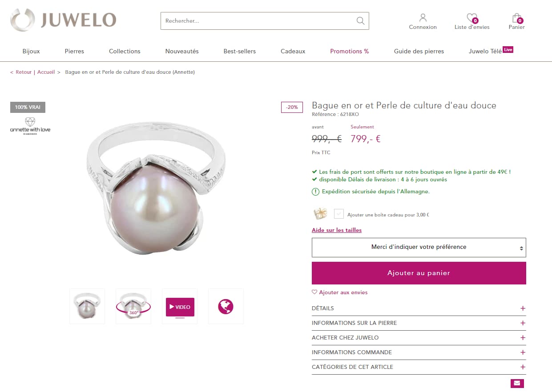Open the search magnifier icon
552x392 pixels.
point(360,21)
